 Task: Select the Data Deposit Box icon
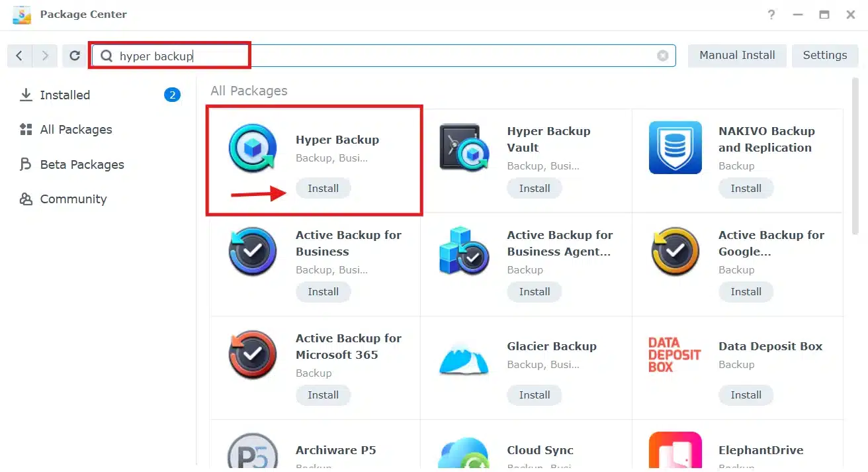pyautogui.click(x=675, y=355)
